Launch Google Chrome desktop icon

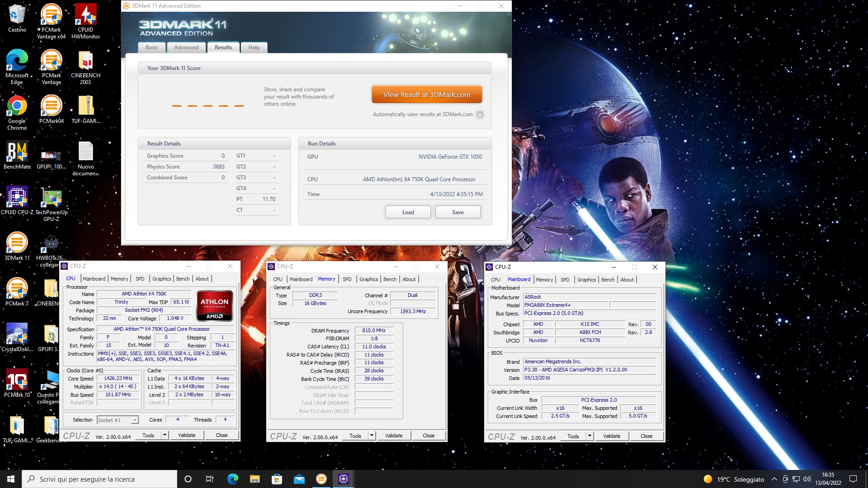pos(17,113)
